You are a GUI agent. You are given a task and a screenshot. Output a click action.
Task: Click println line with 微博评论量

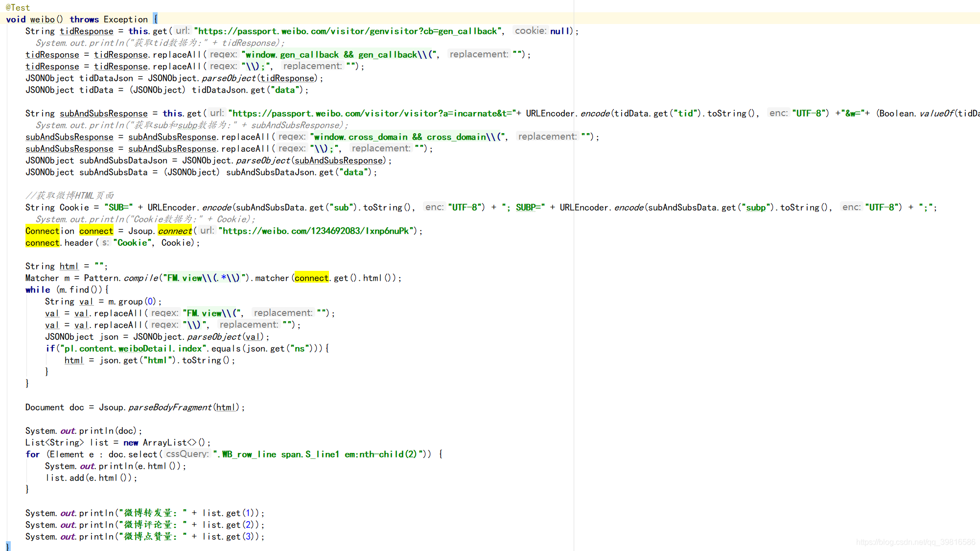145,525
